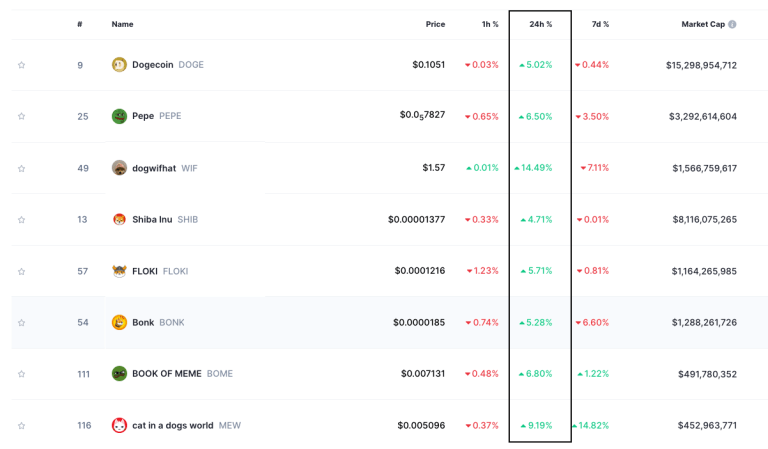
Task: Sort by the 1h % column header
Action: pos(489,24)
